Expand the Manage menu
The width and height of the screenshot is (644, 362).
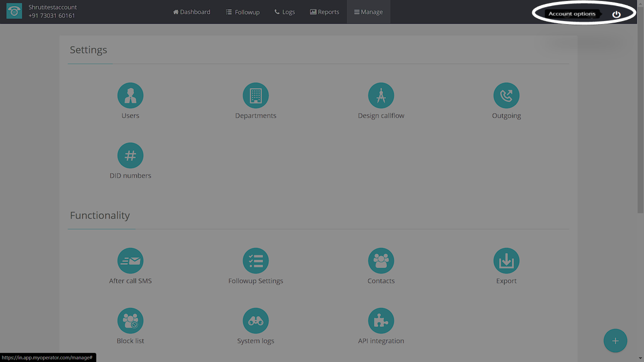(368, 12)
